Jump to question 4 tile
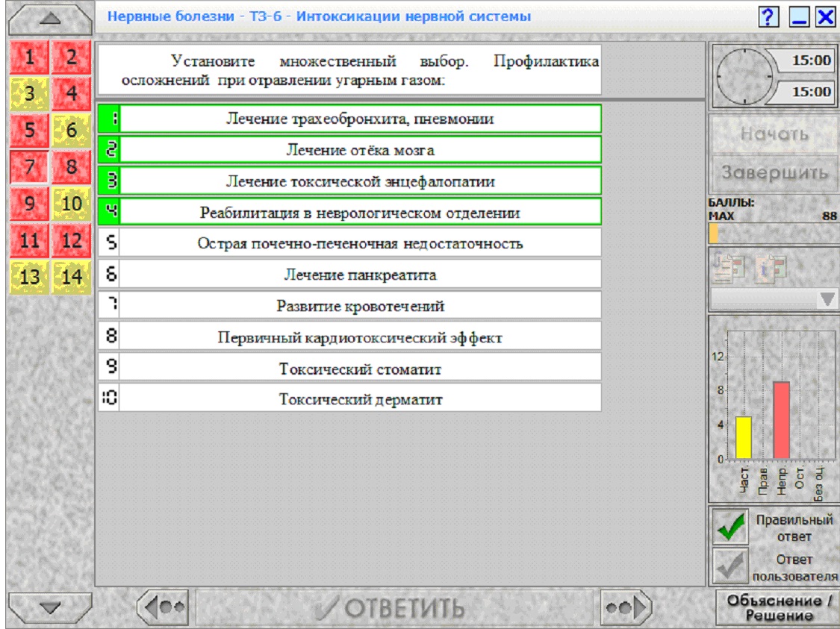 tap(71, 94)
